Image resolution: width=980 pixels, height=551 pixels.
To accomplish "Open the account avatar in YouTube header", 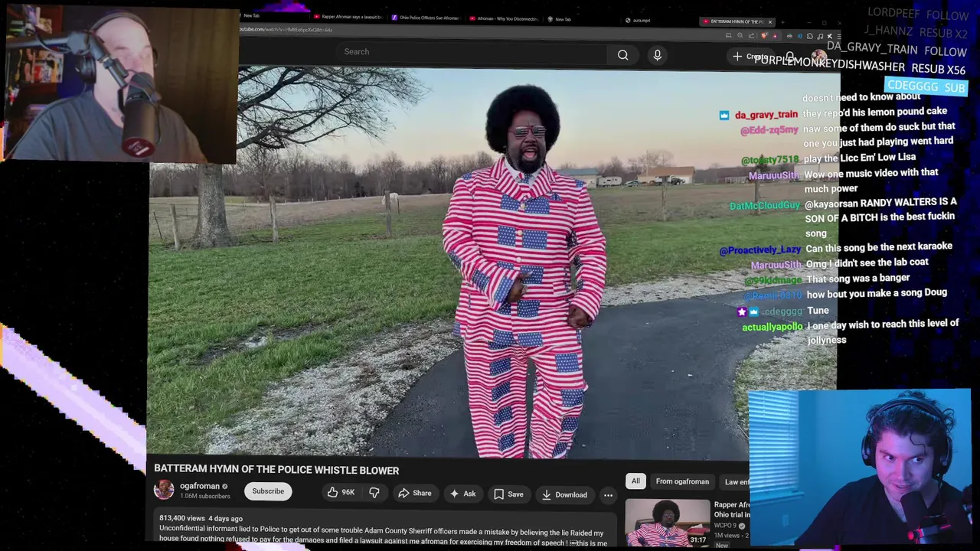I will pos(818,58).
